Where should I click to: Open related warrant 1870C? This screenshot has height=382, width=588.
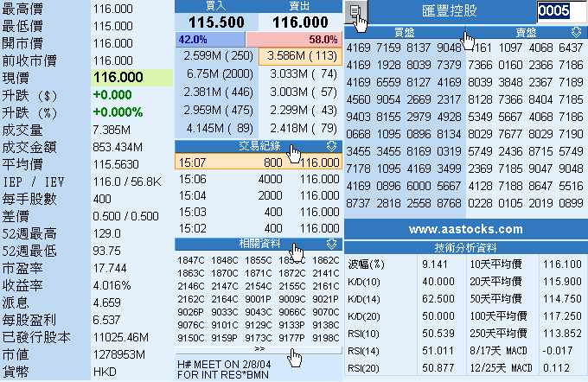224,273
